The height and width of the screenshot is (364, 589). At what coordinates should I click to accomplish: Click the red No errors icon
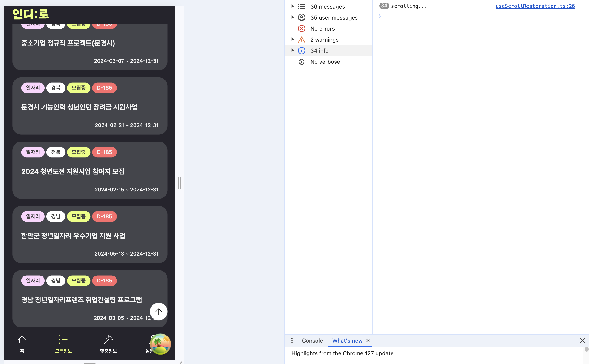click(301, 29)
